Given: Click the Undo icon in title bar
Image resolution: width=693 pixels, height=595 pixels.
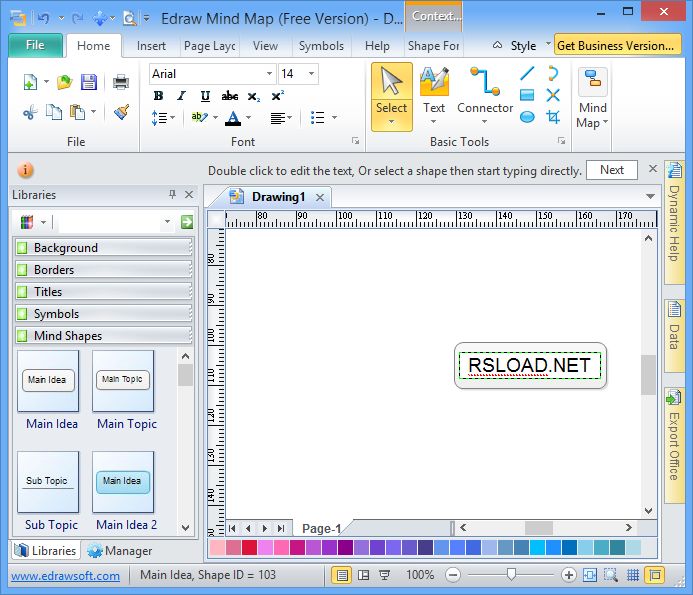Looking at the screenshot, I should [x=43, y=19].
